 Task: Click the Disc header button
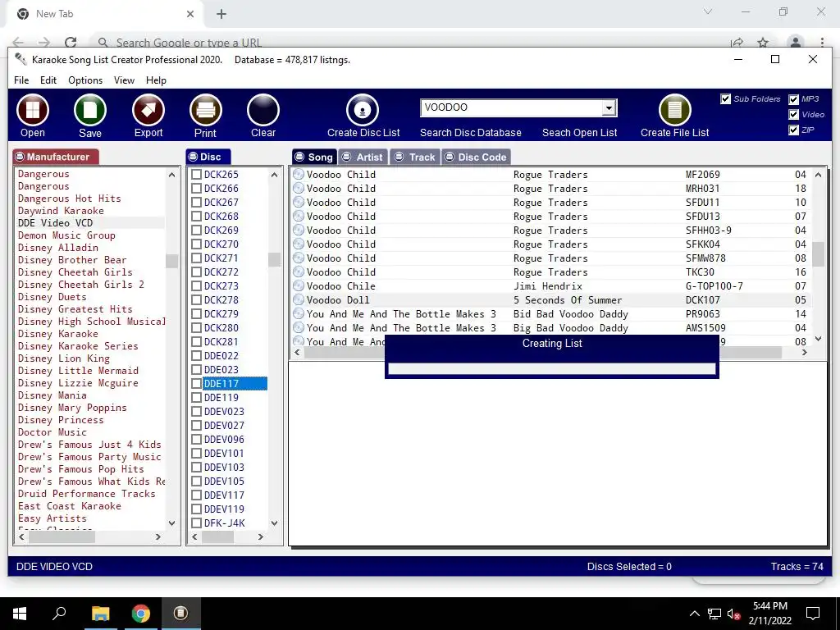(208, 157)
